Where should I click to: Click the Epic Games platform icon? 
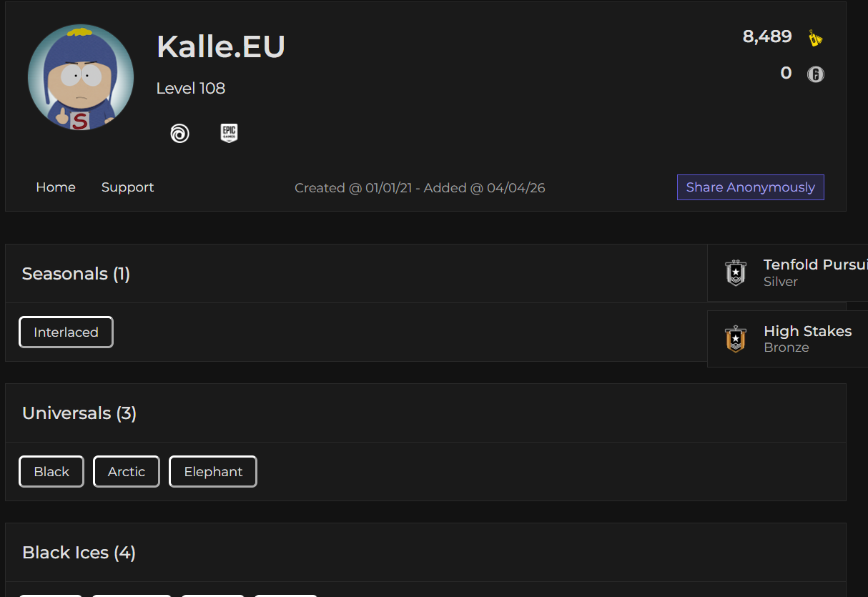pos(229,133)
